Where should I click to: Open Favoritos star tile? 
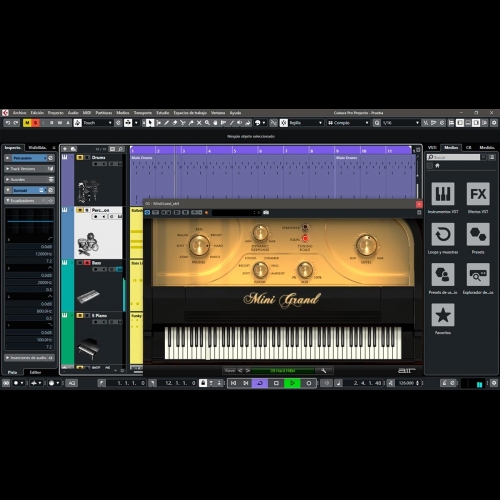click(443, 315)
